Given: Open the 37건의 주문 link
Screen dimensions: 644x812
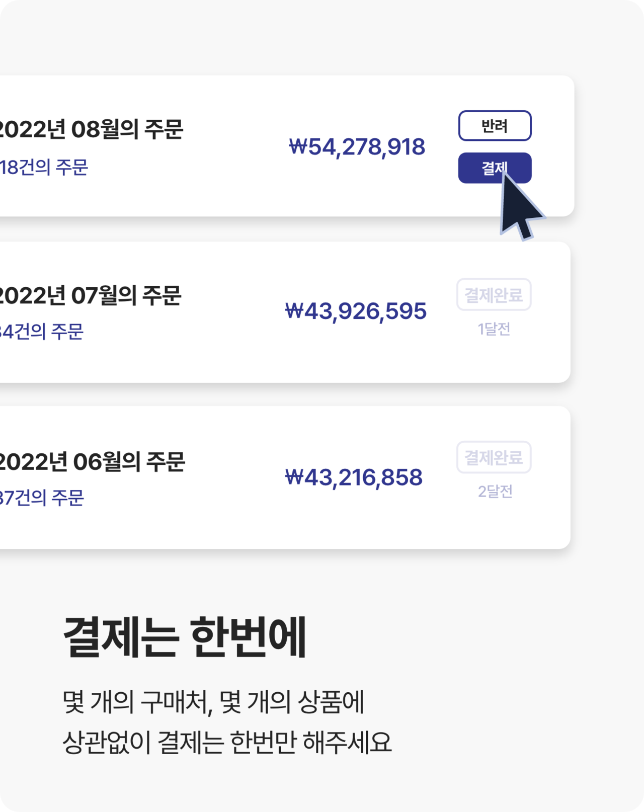Looking at the screenshot, I should pyautogui.click(x=42, y=498).
